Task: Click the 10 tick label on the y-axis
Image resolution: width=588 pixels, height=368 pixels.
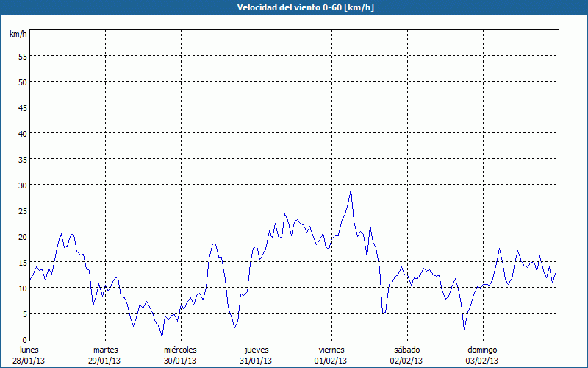Action: point(22,288)
